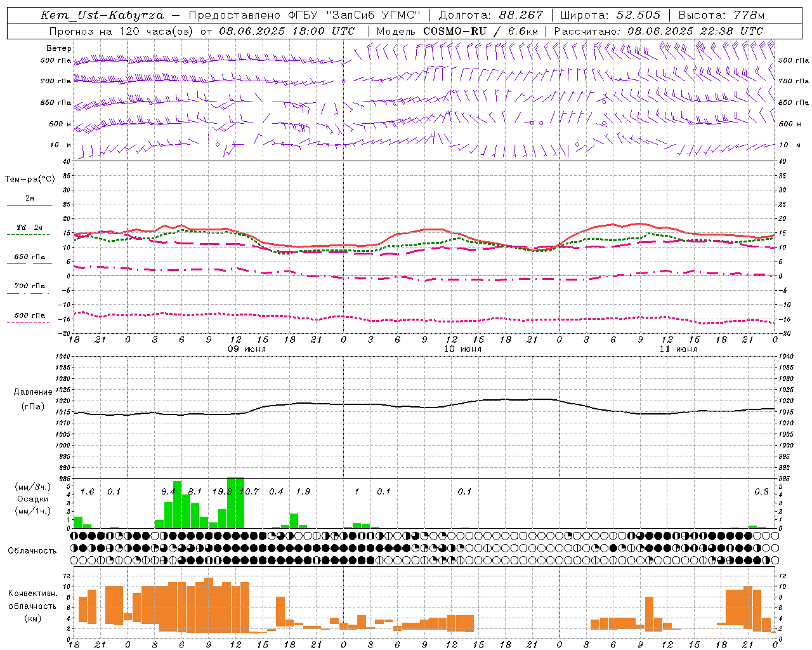Click the 1.9 precipitation total value
Viewport: 812px width, 650px height.
303,491
